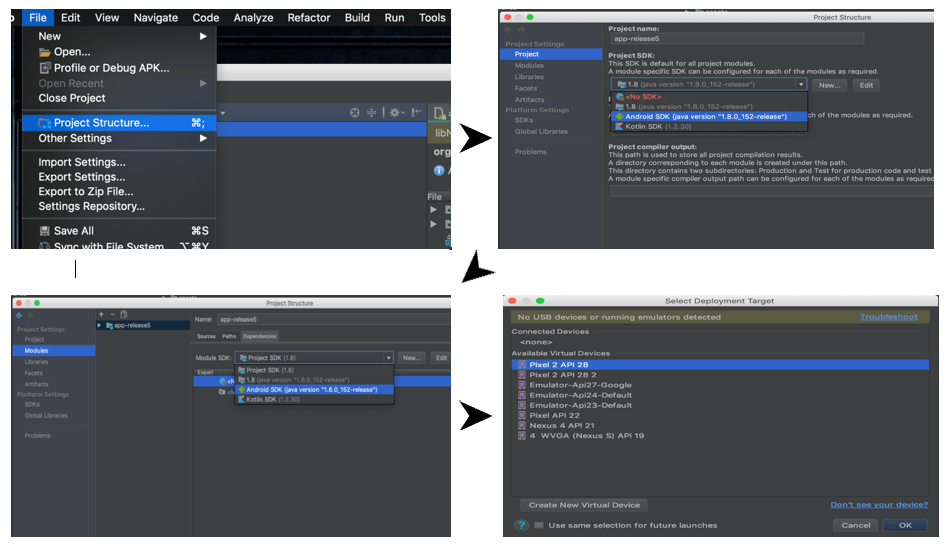The height and width of the screenshot is (549, 951).
Task: Click OK in Select Deployment Target
Action: (x=905, y=525)
